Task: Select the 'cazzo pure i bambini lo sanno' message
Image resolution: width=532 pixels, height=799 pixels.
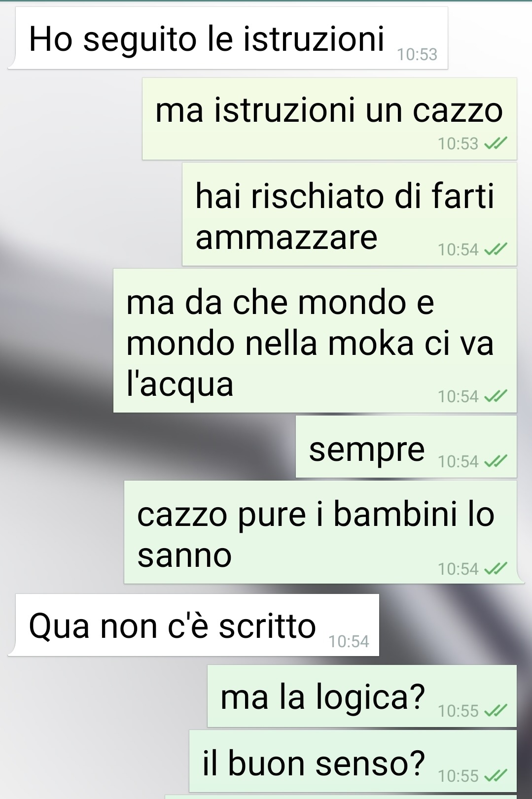Action: point(323,532)
